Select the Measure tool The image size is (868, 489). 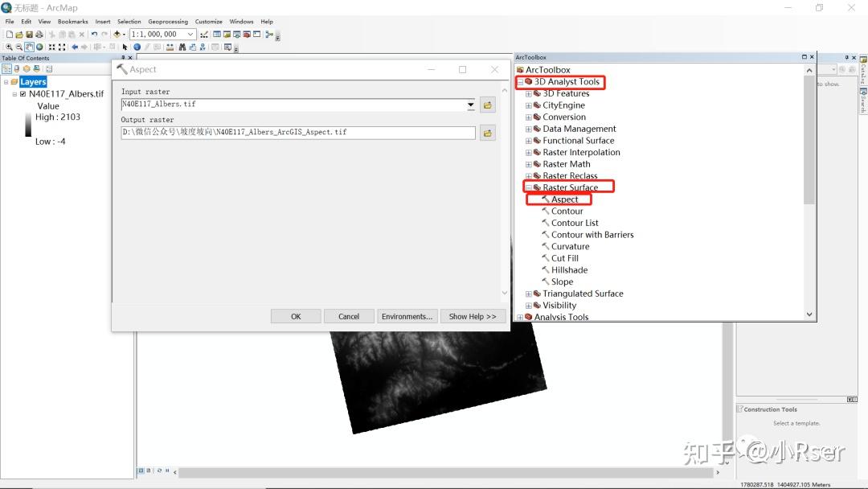pyautogui.click(x=170, y=47)
